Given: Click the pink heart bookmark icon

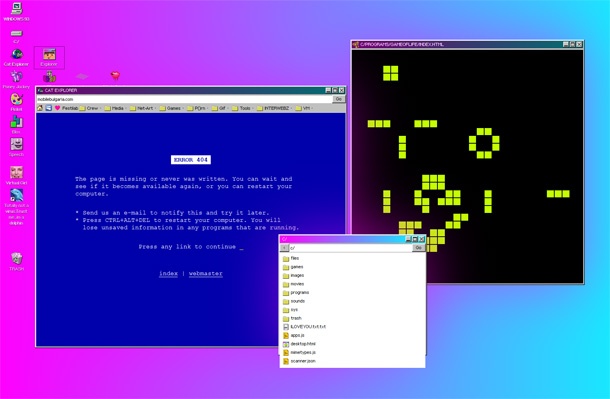Looking at the screenshot, I should 57,108.
